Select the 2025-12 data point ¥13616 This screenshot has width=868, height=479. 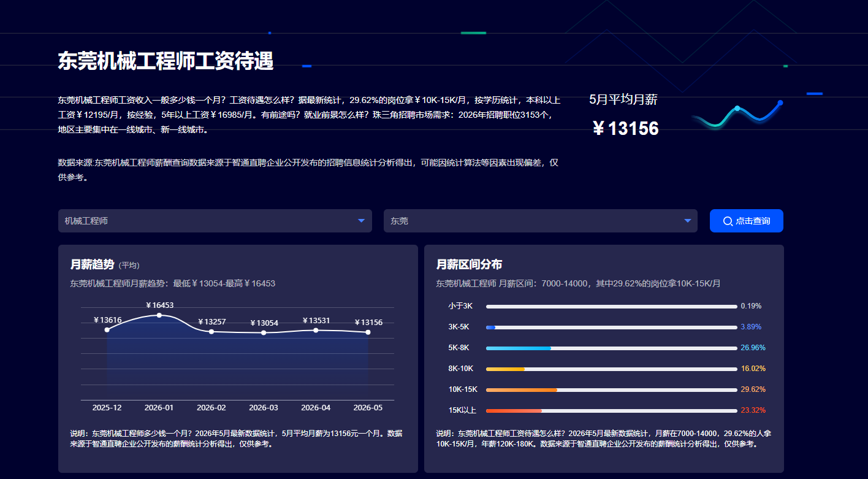(107, 330)
